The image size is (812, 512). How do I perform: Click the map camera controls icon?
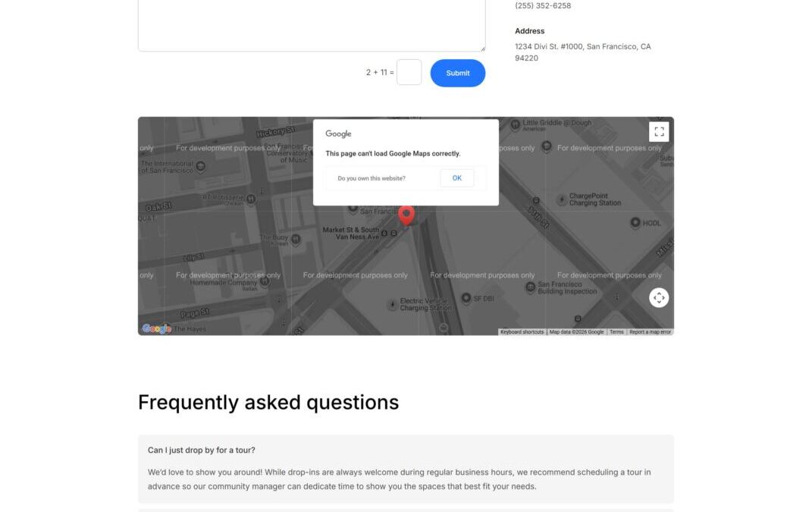point(659,297)
